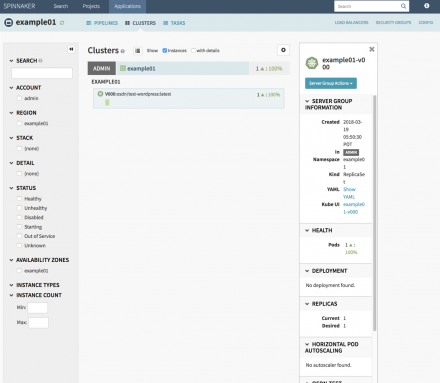
Task: Click the Kubernetes icon for example01-v000
Action: pos(312,63)
